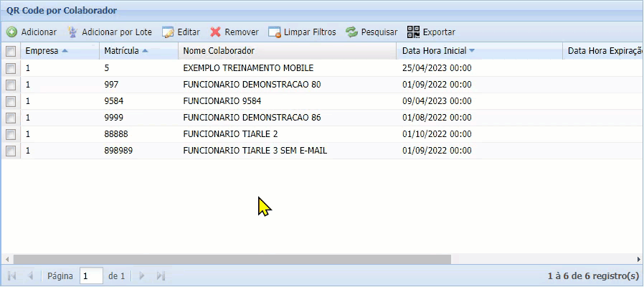Export using the QR code Exportar icon

(x=413, y=32)
